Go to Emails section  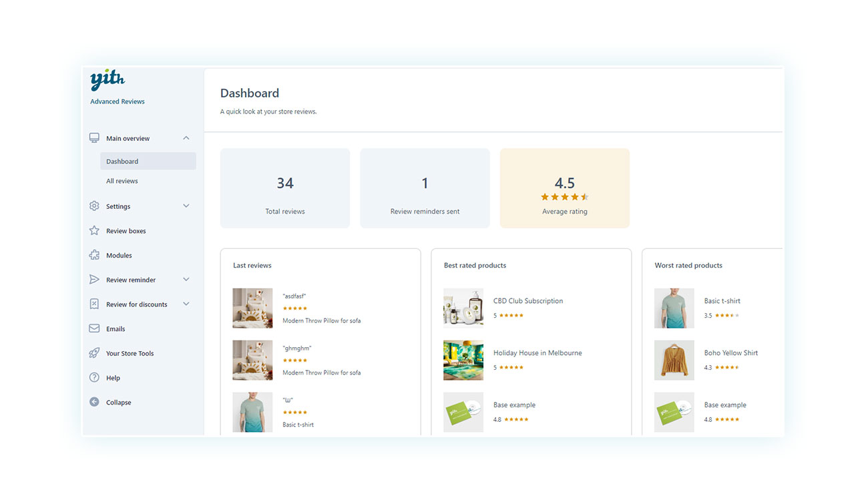[x=116, y=329]
